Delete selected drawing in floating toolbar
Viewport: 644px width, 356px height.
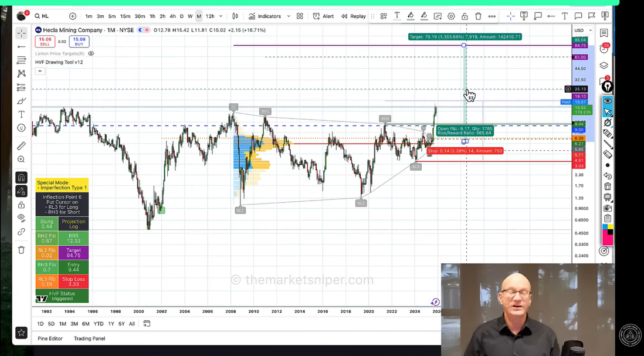coord(478,16)
